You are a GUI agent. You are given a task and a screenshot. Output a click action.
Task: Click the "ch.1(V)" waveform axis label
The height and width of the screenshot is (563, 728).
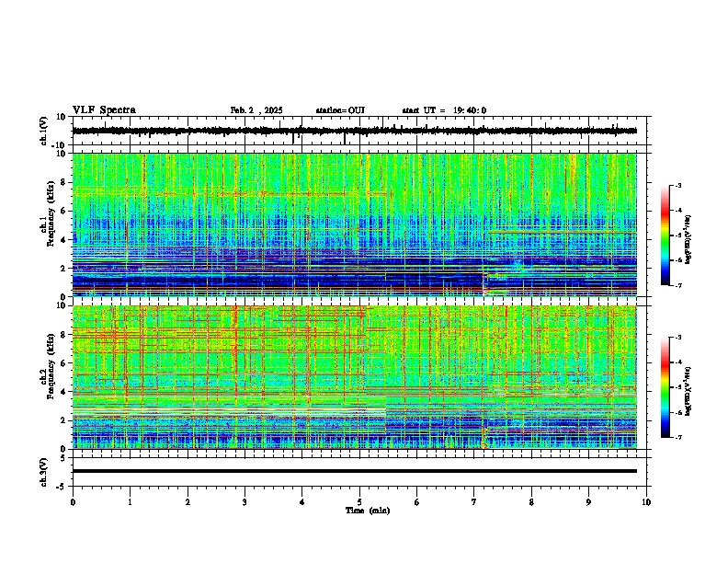tap(44, 131)
